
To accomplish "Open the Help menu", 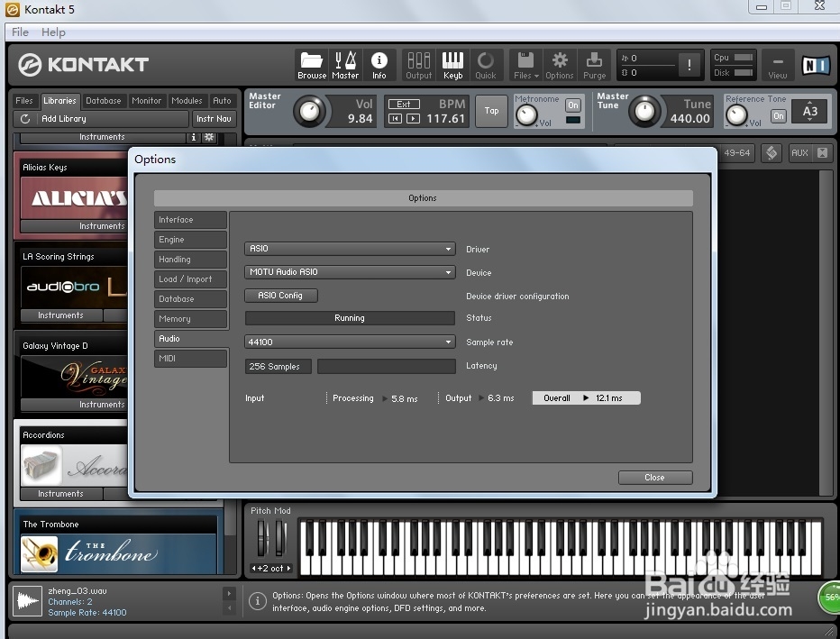I will click(53, 32).
